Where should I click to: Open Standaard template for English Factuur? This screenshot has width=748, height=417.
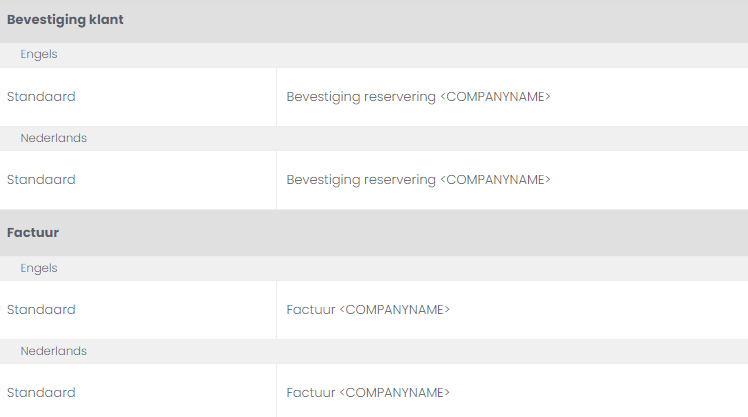(41, 310)
